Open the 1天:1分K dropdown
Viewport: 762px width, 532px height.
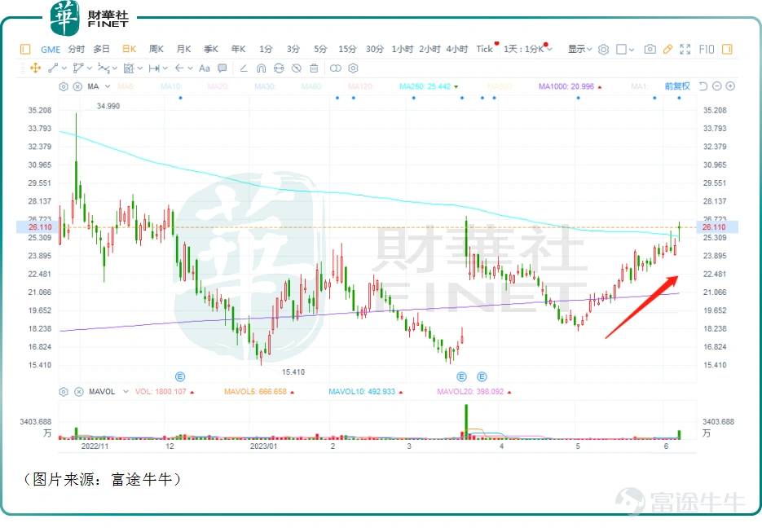[528, 49]
